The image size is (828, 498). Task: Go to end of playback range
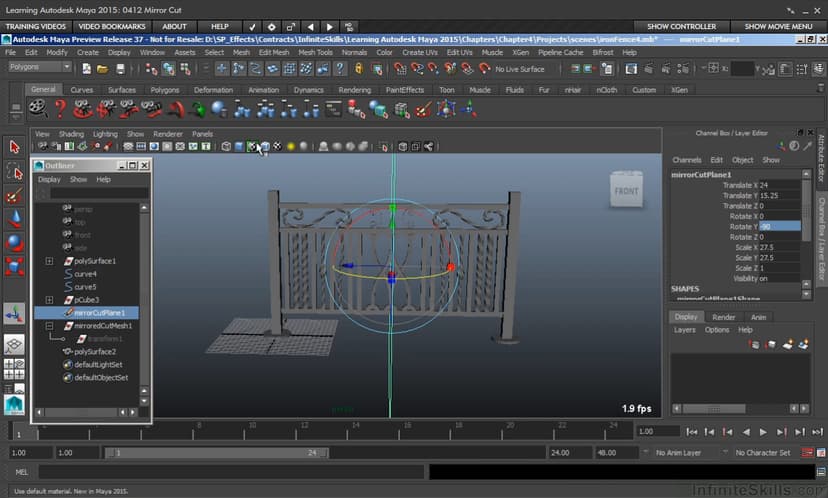817,431
